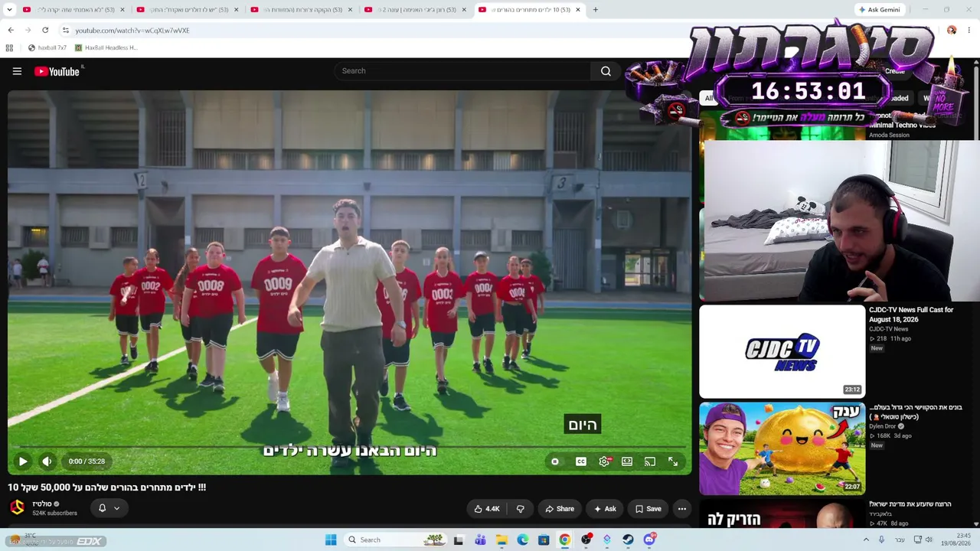Open player settings gear
Screen dimensions: 980x551
click(x=604, y=461)
